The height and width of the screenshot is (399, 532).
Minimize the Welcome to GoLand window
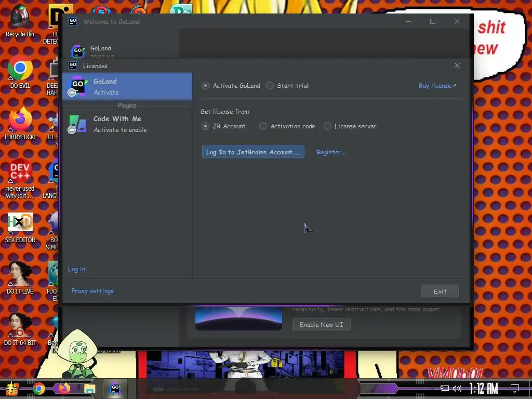coord(408,21)
